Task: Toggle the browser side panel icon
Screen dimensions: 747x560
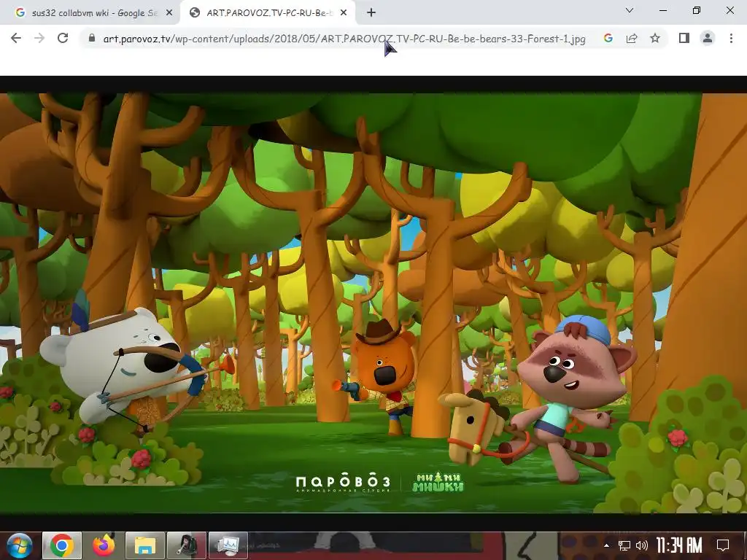Action: pos(684,38)
